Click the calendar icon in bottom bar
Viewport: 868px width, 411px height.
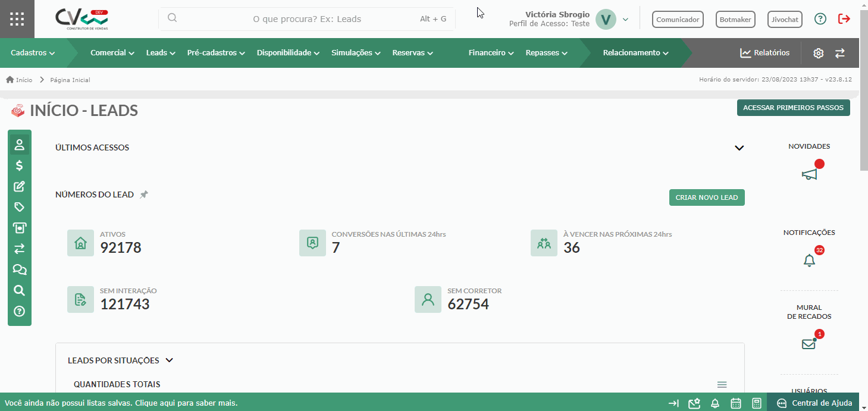(x=736, y=403)
